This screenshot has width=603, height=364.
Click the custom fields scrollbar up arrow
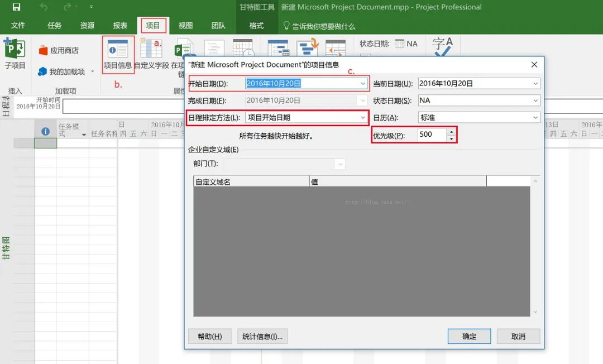tap(535, 181)
